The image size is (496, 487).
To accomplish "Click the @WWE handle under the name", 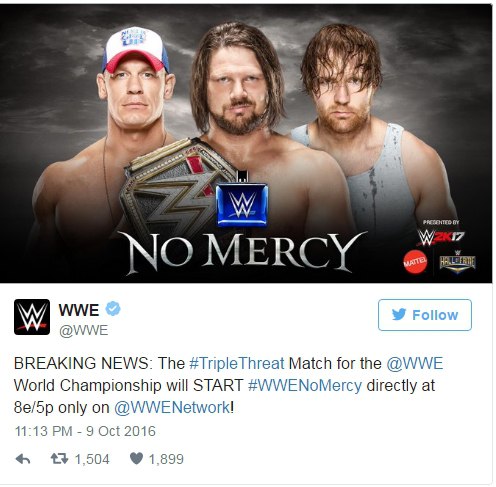I will pos(83,331).
